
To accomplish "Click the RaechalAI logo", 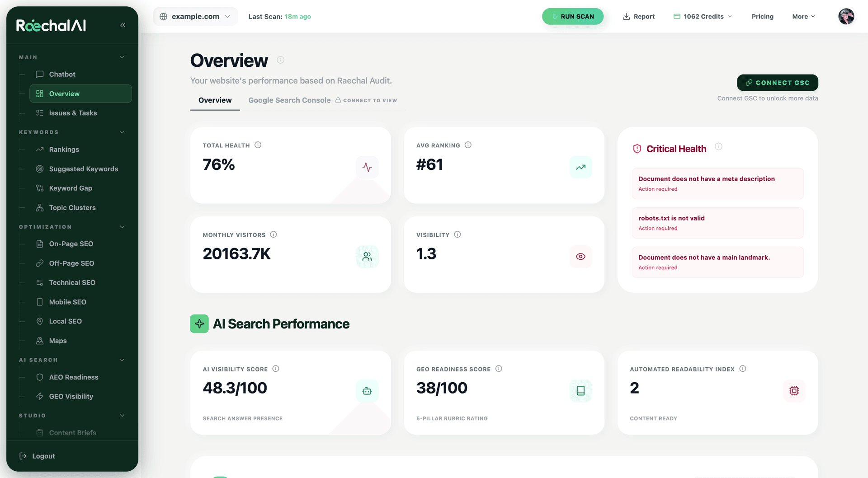I will [51, 25].
